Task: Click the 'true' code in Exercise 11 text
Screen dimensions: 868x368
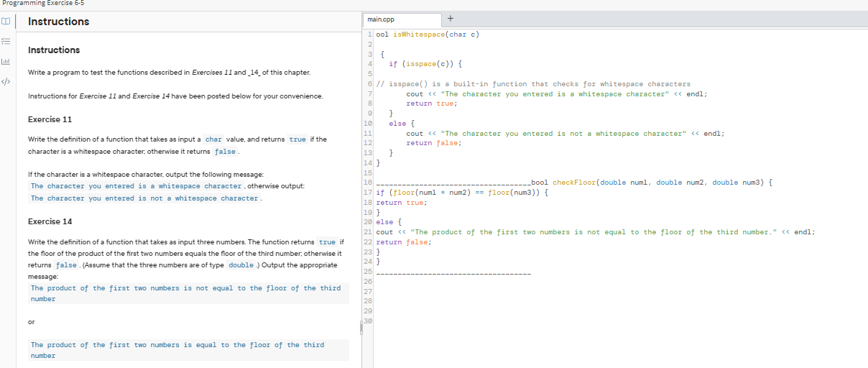Action: point(297,139)
